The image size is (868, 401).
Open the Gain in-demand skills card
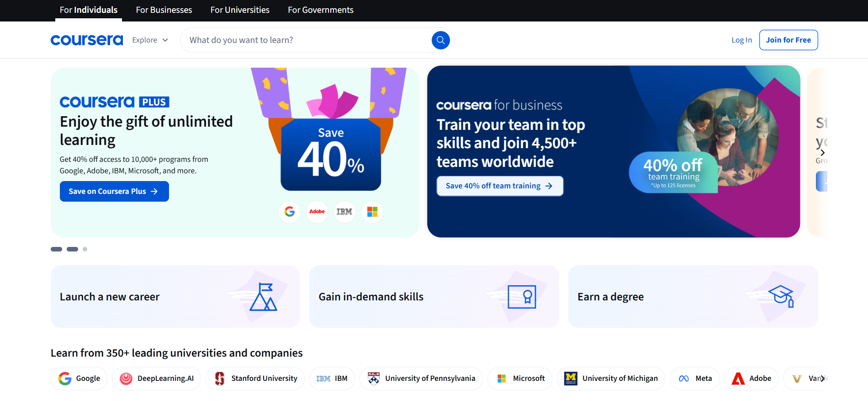[x=434, y=297]
